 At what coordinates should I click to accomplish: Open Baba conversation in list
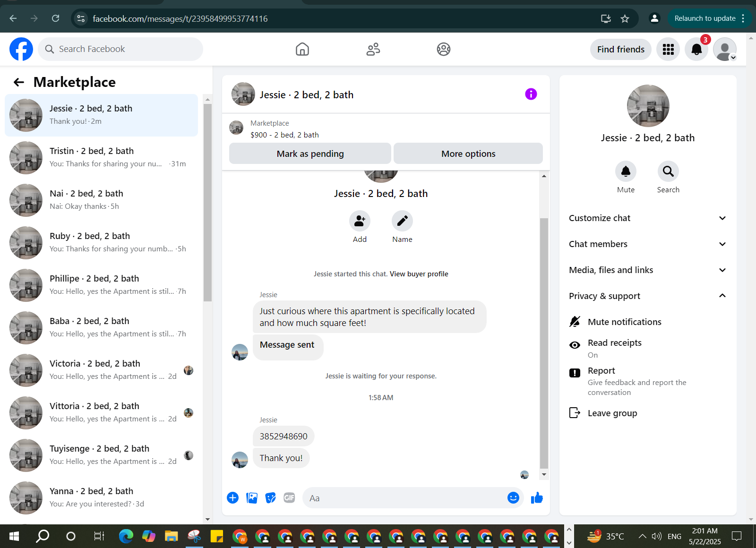(102, 328)
